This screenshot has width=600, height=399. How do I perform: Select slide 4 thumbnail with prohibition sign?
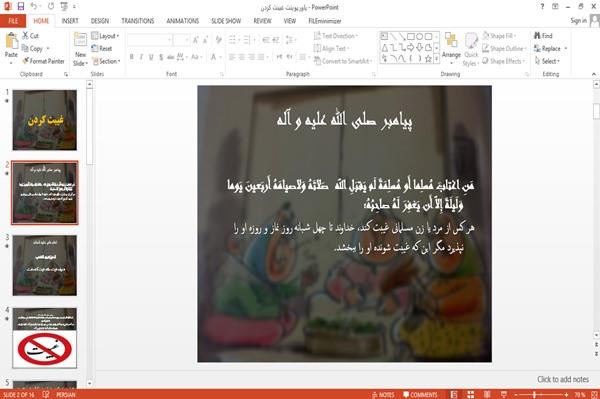pos(45,338)
